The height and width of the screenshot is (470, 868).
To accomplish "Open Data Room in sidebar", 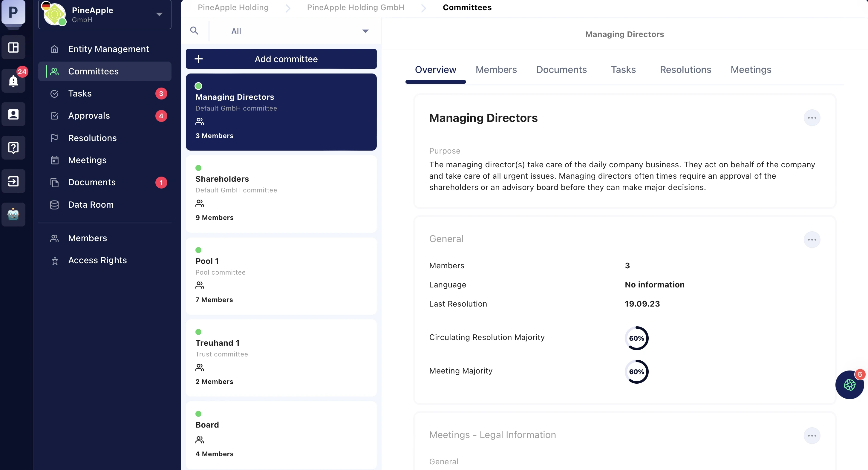I will point(105,205).
